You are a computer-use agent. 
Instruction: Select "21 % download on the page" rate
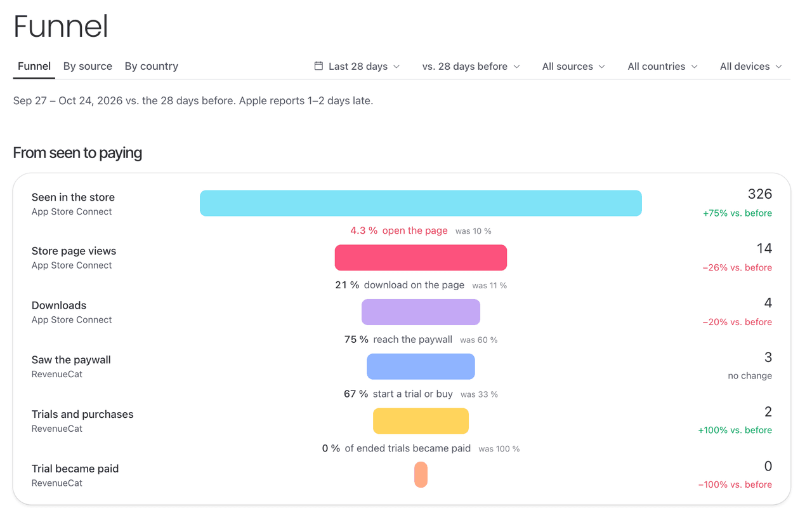coord(400,285)
